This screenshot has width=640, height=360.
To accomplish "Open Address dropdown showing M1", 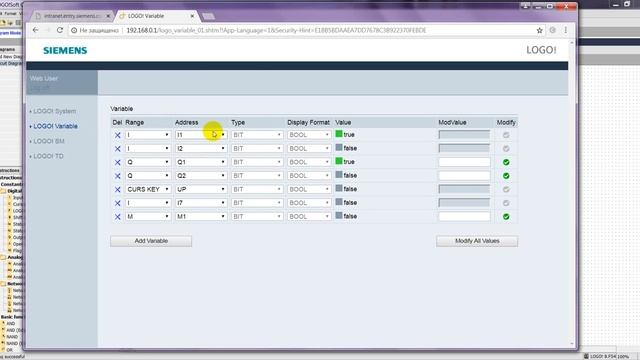I will tap(201, 216).
